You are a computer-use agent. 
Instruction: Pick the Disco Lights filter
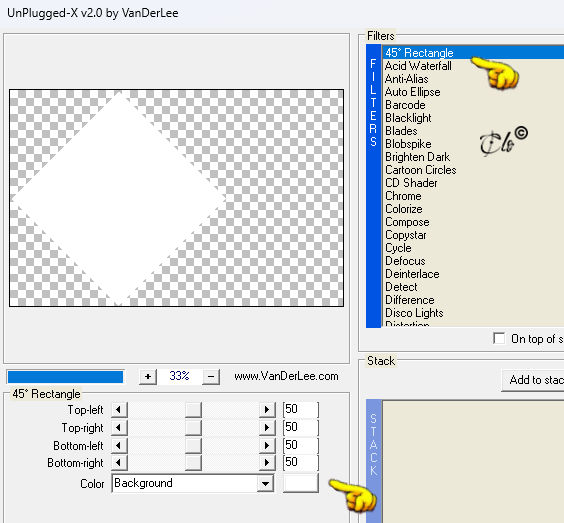point(414,313)
